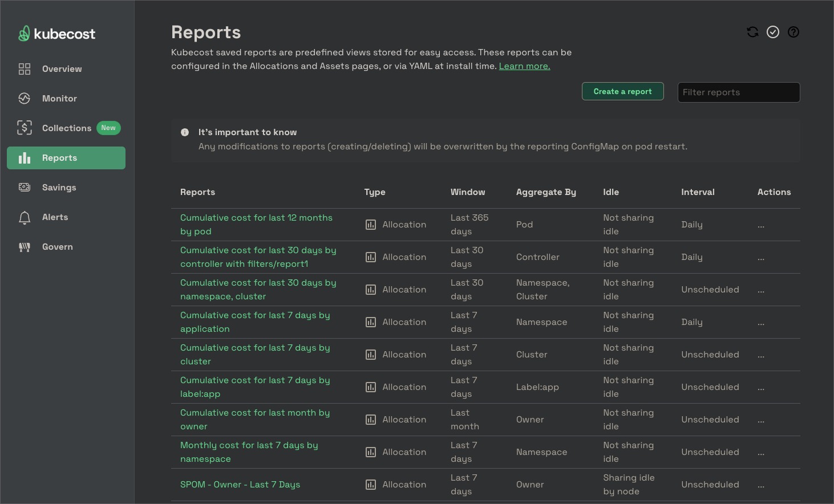Open actions menu for SPOM Owner report
Screen dimensions: 834x504
761,486
